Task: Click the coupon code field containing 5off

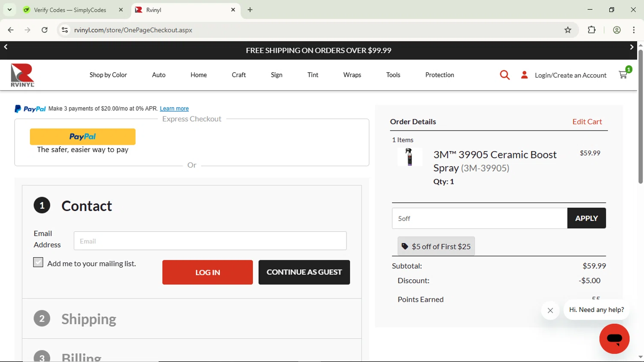Action: point(480,218)
